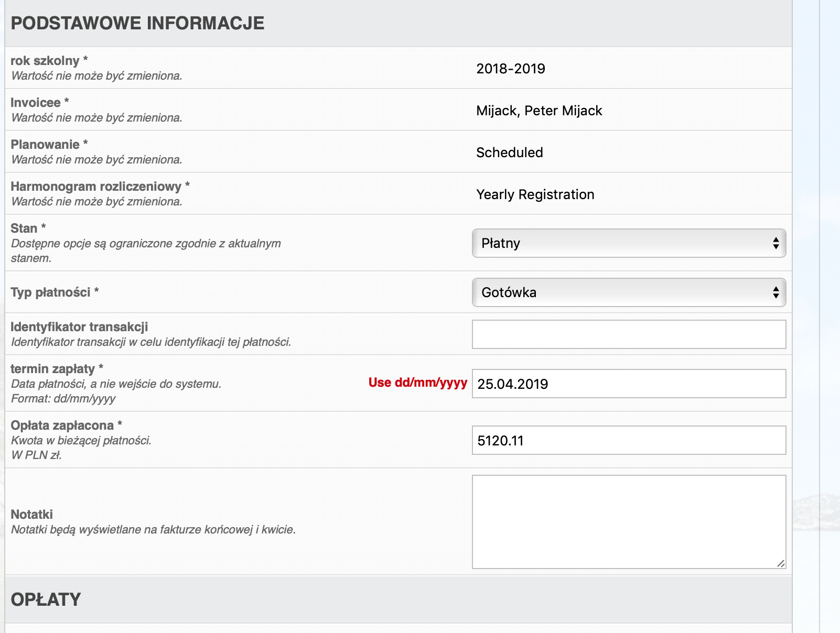
Task: Click the Stan field label
Action: (x=28, y=228)
